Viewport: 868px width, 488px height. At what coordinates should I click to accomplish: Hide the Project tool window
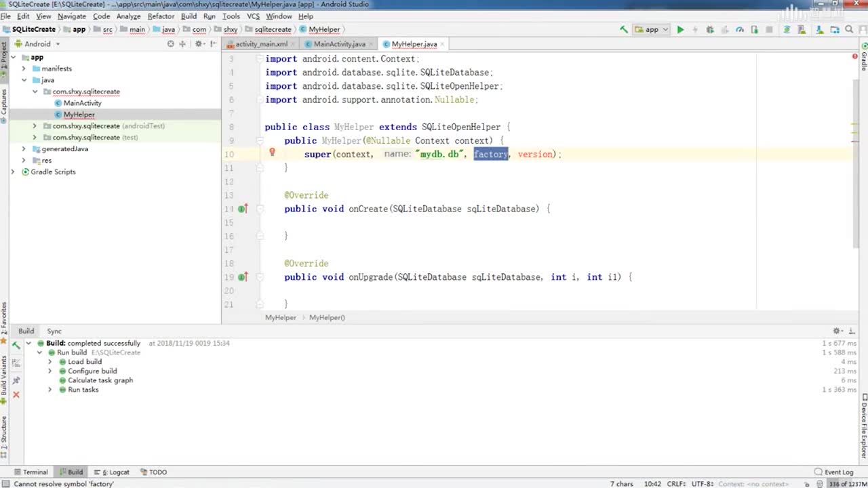point(214,44)
